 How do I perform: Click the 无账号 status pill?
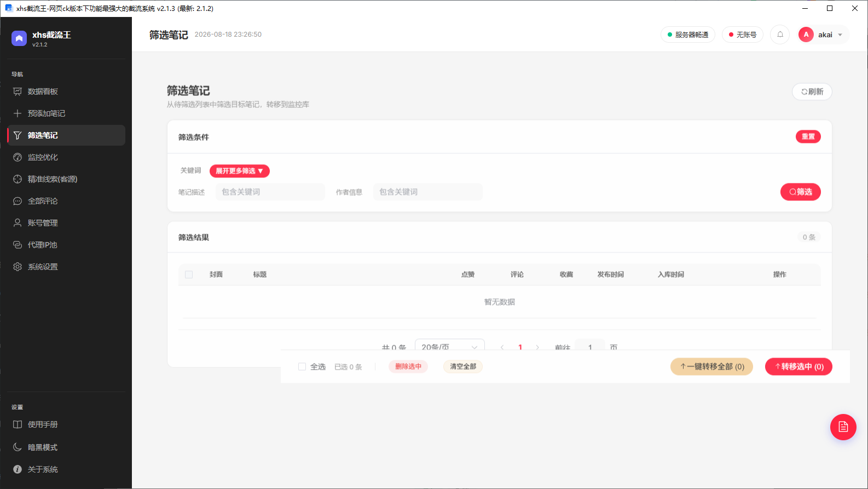(x=743, y=34)
